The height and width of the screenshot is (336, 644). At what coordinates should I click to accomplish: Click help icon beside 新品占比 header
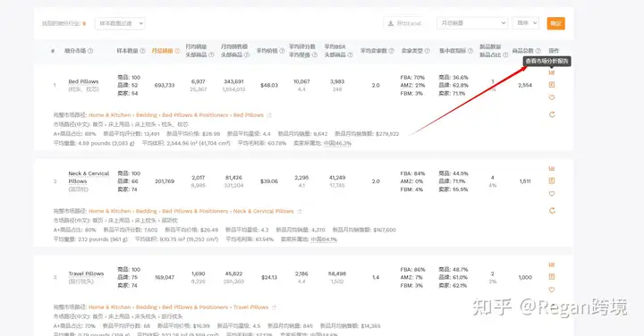(505, 55)
